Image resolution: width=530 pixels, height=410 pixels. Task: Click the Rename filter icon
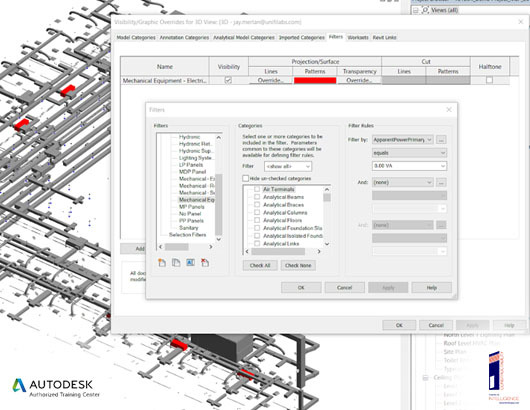(x=190, y=262)
